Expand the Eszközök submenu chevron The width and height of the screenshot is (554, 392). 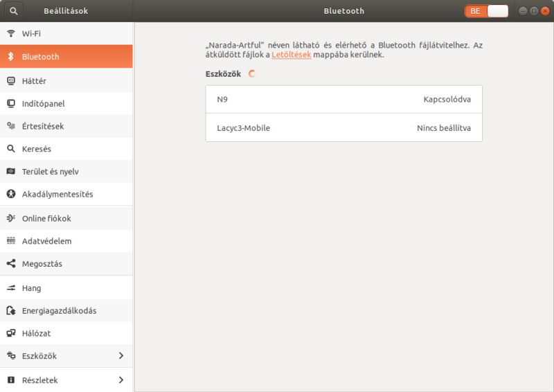(x=121, y=355)
